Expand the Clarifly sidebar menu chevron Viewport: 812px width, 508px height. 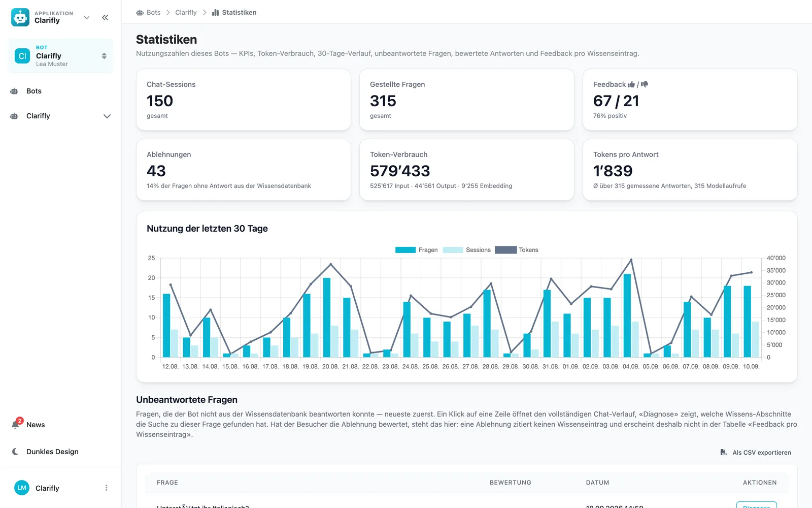[107, 116]
